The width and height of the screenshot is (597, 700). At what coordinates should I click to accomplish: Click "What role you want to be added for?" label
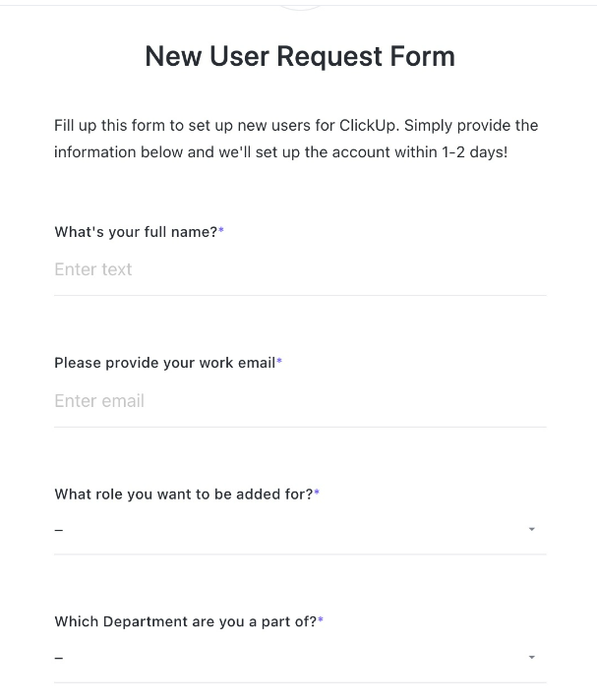click(x=184, y=495)
